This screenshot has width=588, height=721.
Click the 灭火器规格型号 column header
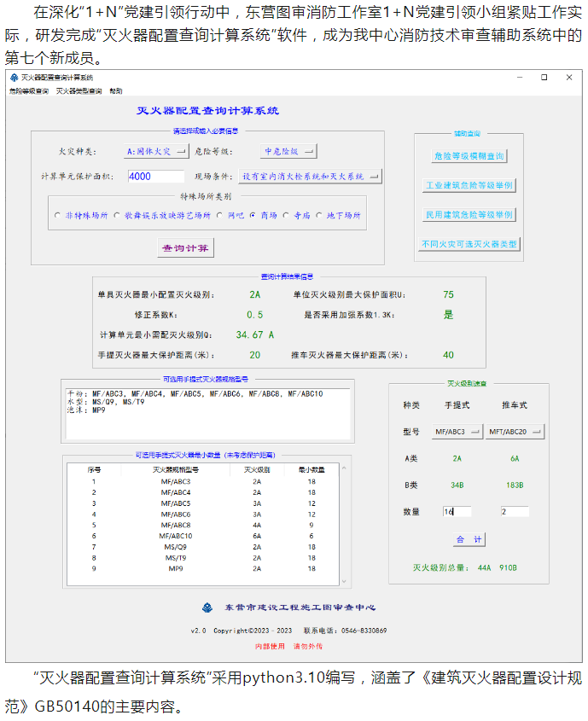click(176, 469)
